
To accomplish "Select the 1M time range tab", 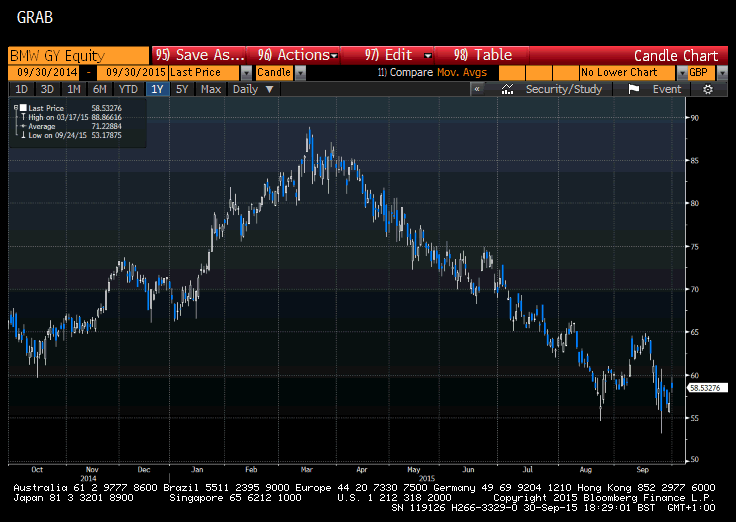I will [74, 89].
